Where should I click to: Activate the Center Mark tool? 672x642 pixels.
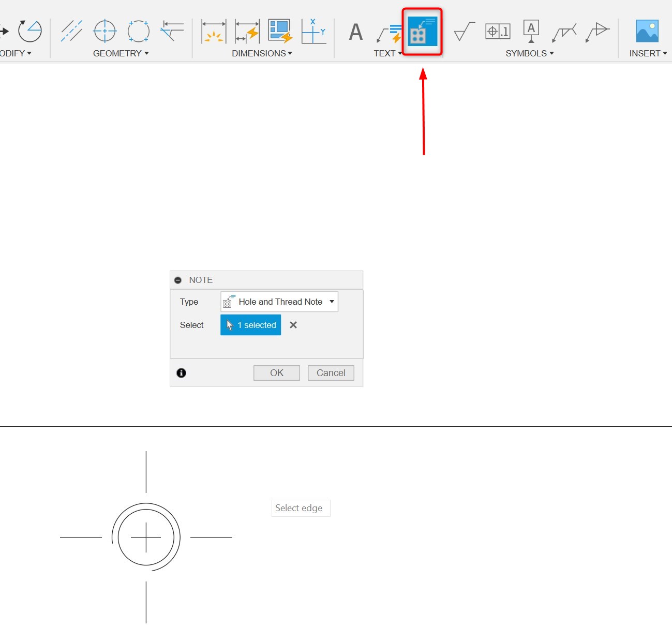click(x=104, y=31)
